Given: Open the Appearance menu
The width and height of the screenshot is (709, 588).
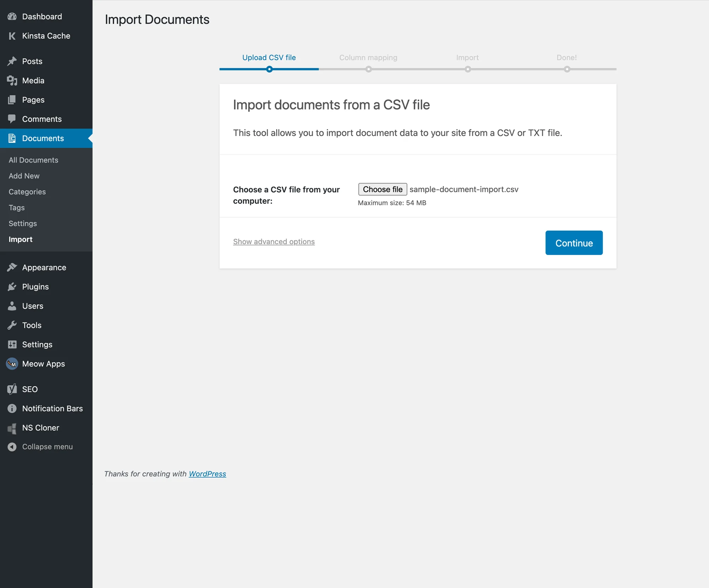Looking at the screenshot, I should pos(44,267).
